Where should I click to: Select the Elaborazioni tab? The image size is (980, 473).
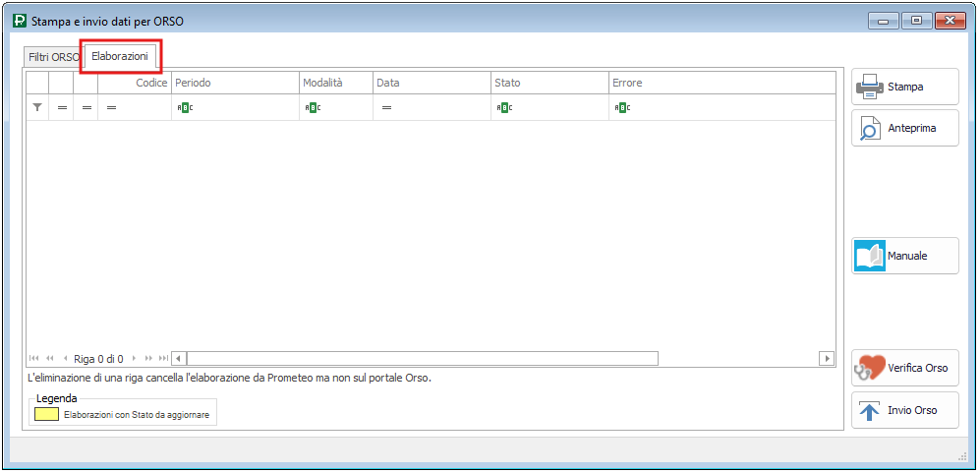pyautogui.click(x=120, y=57)
